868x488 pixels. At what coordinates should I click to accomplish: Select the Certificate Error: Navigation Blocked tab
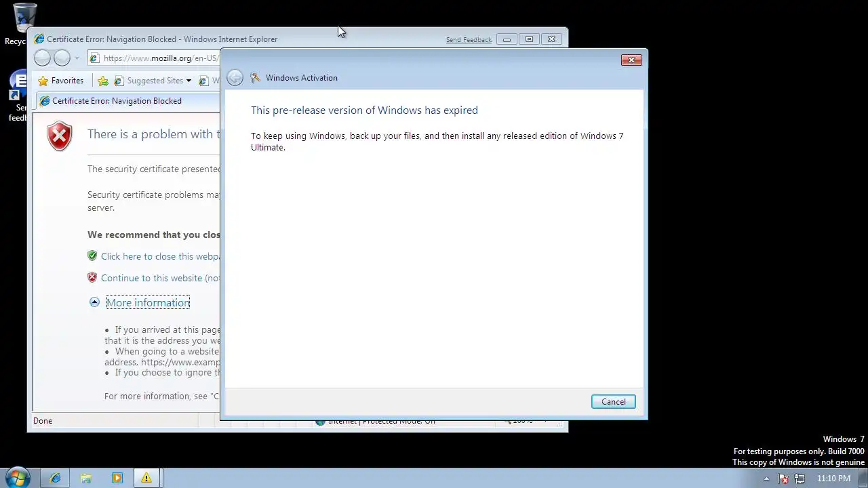[x=129, y=101]
